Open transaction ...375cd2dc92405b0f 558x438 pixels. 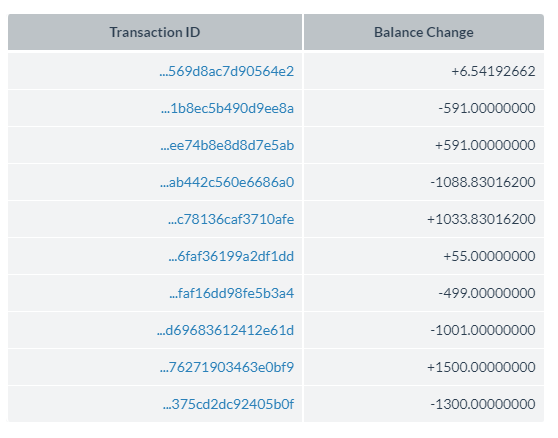(228, 404)
